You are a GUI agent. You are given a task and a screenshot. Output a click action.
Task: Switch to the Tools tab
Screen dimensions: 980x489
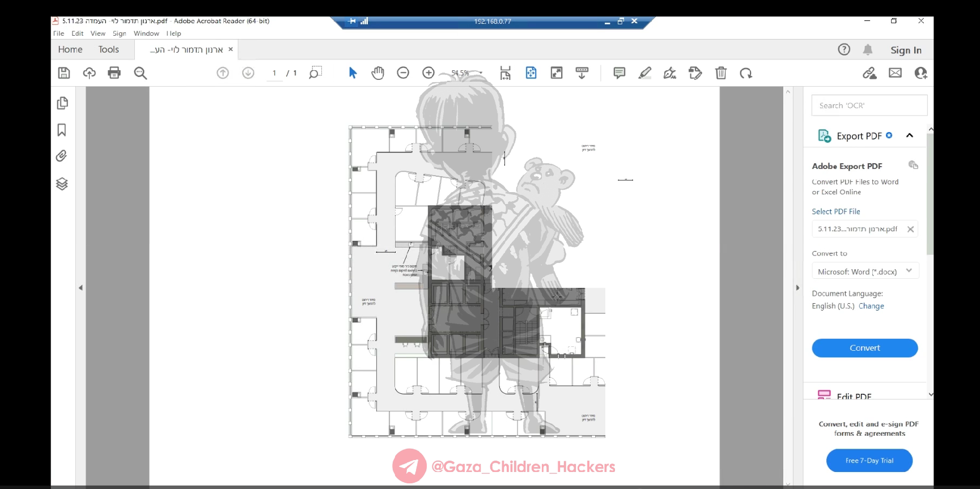108,50
